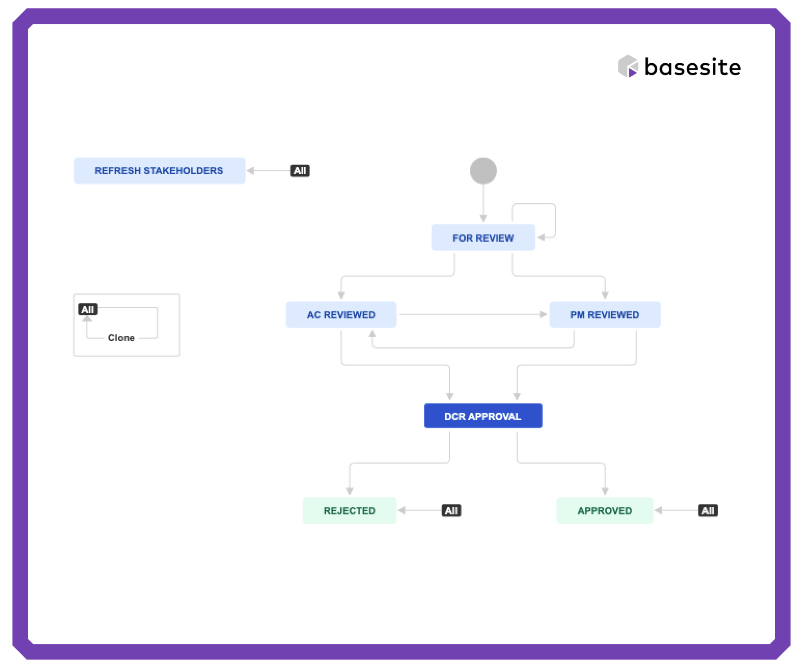Screen dimensions: 803x672
Task: Select the REJECTED status box
Action: click(349, 511)
